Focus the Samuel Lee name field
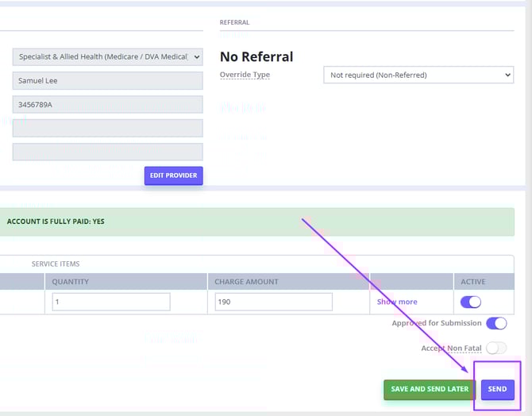Screen dimensions: 532x416 (x=107, y=81)
